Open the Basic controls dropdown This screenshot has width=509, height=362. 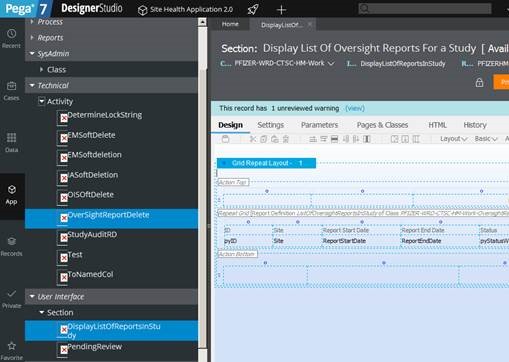(486, 139)
